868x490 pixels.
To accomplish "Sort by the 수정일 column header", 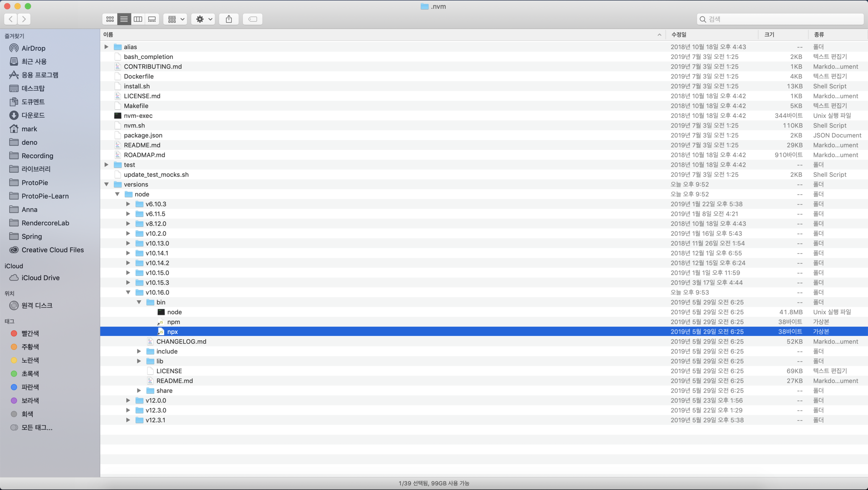I will 679,34.
